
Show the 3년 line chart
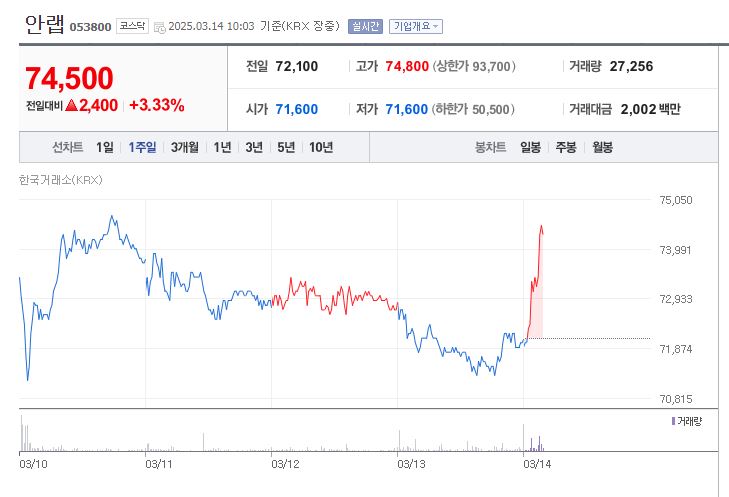pyautogui.click(x=254, y=147)
